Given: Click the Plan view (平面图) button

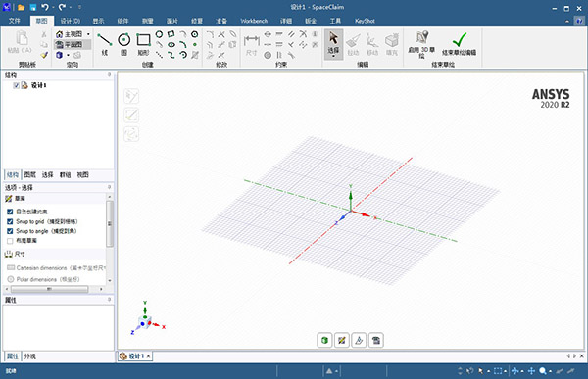Looking at the screenshot, I should tap(72, 45).
